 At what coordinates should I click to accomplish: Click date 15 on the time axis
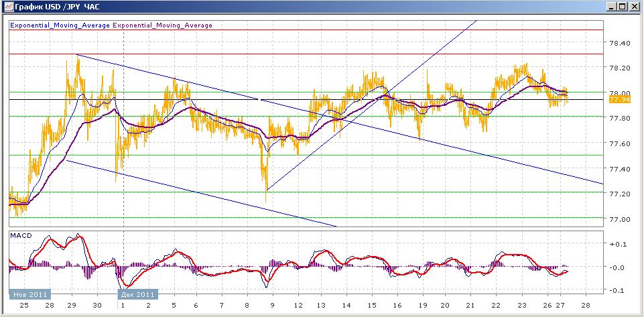coord(372,306)
